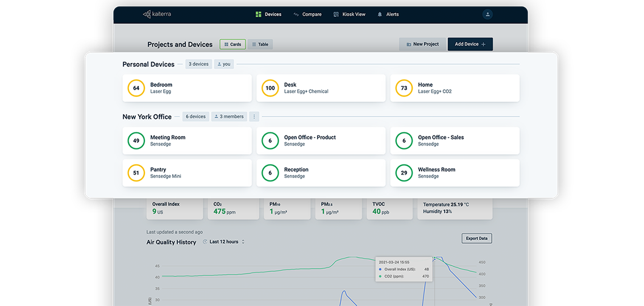The height and width of the screenshot is (306, 644).
Task: Click the '3 members' badge
Action: pos(229,117)
